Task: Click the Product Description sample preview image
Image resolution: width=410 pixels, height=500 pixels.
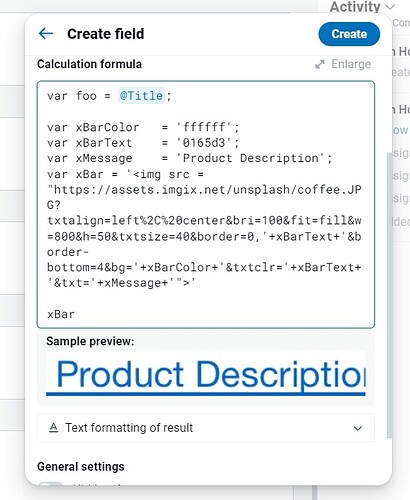Action: click(206, 373)
